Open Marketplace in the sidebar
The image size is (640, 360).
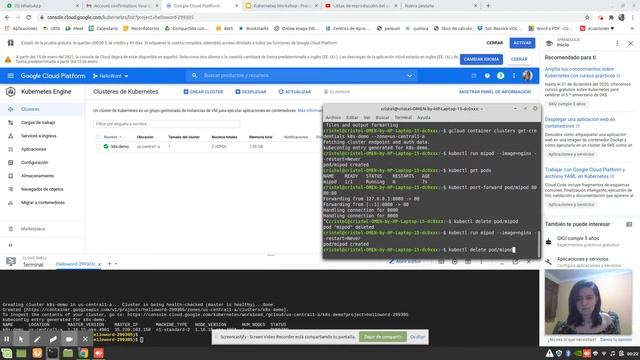coord(42,229)
